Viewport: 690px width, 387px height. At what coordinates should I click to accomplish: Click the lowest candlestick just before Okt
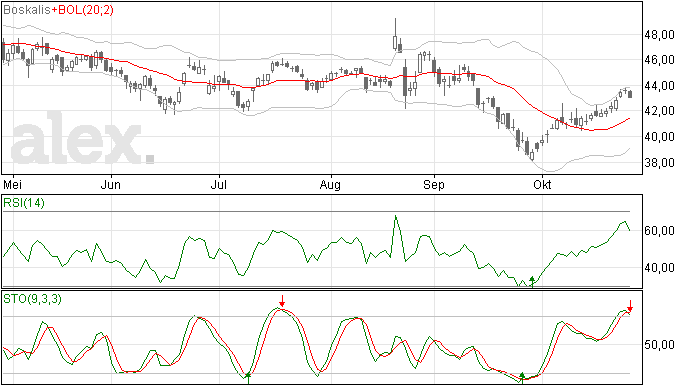532,155
